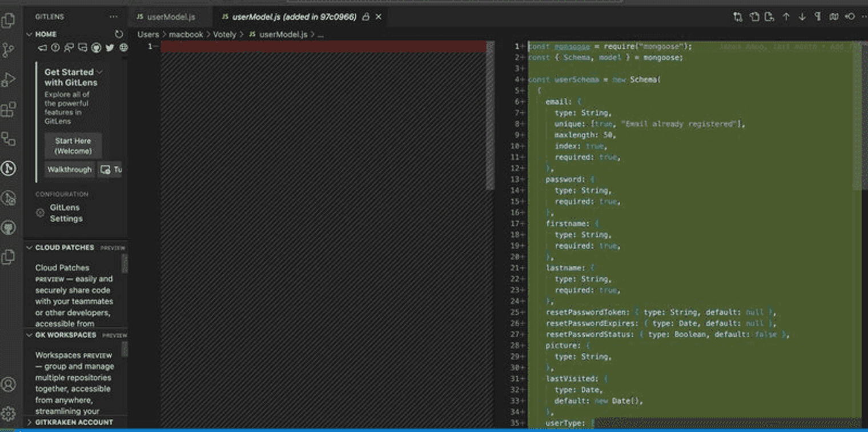Click the copy-pages icon below GitHub icon
Screen dimensions: 868x432
[x=9, y=257]
